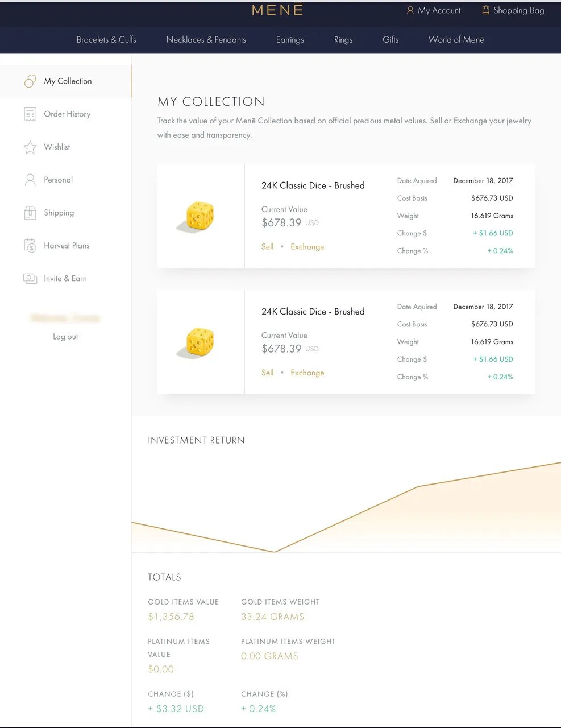Select Shipping in sidebar
Screen dimensions: 561x728
(x=66, y=213)
